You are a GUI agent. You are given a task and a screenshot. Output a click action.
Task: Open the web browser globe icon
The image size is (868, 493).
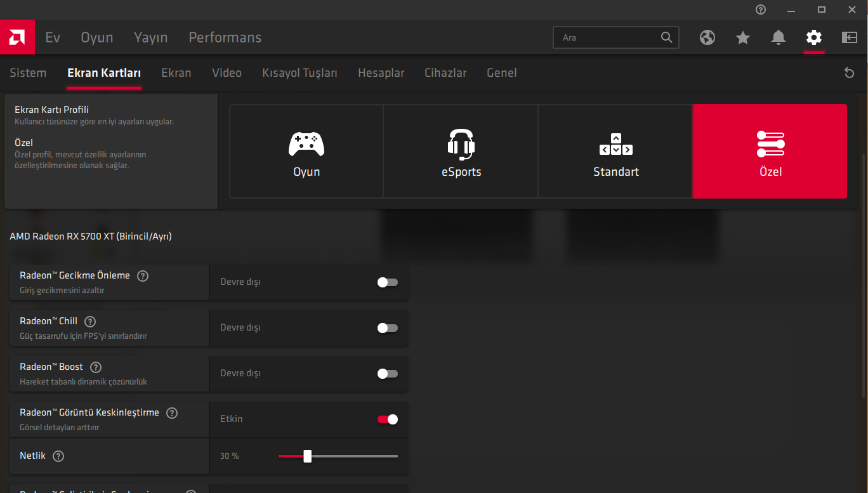707,37
